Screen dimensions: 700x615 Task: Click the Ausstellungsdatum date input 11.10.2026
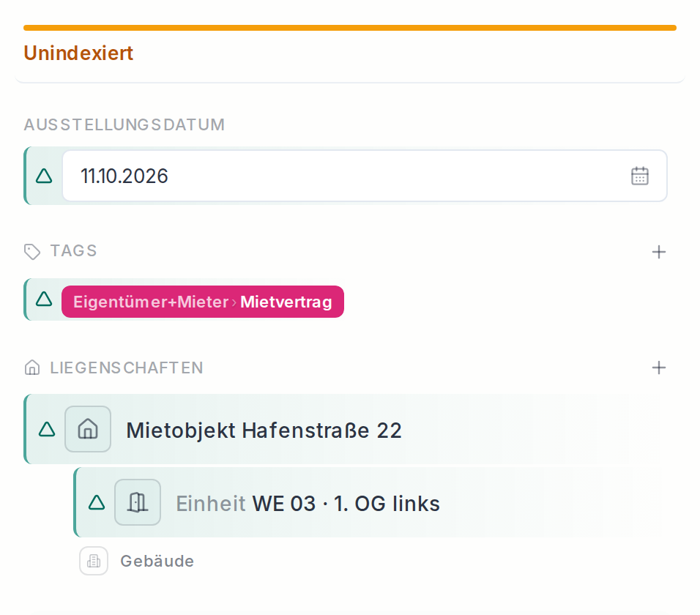365,176
